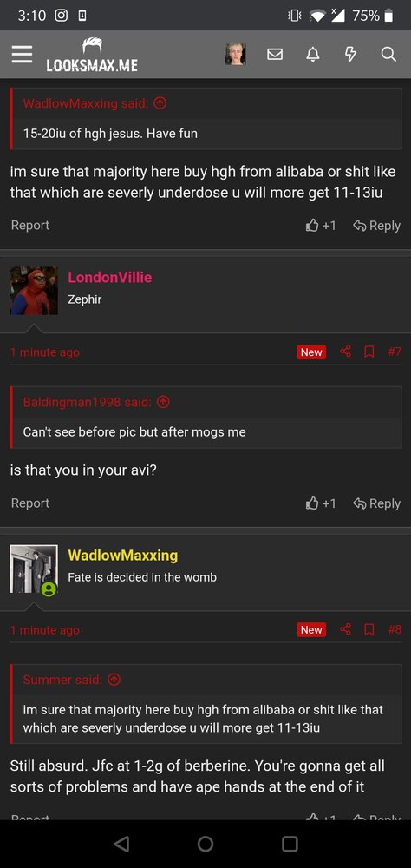Image resolution: width=411 pixels, height=868 pixels.
Task: Open user account avatar in header
Action: 235,54
